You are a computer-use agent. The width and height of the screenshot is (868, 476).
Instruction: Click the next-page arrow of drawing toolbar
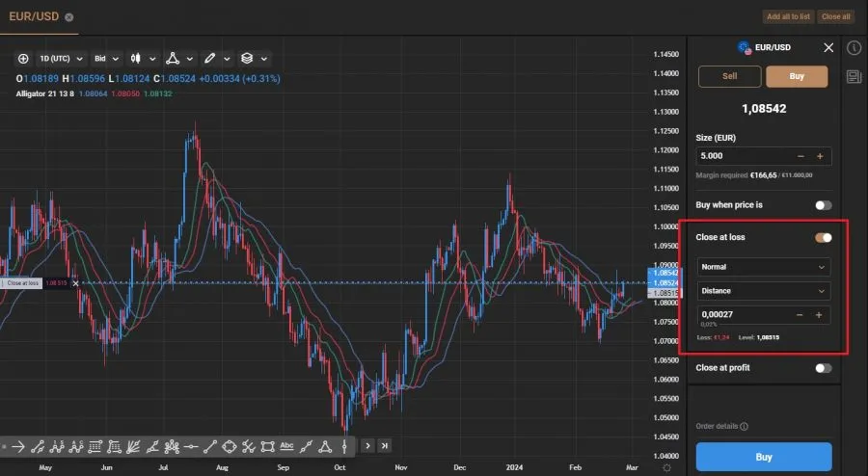click(367, 445)
